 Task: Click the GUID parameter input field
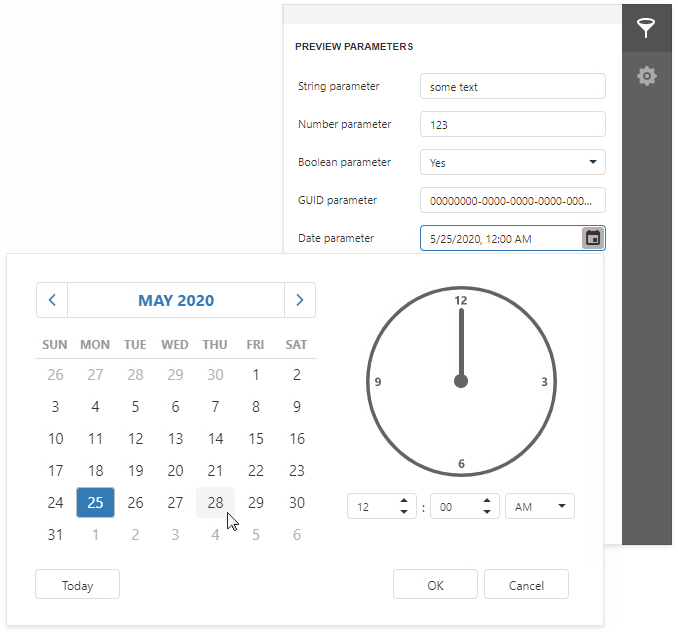tap(512, 200)
